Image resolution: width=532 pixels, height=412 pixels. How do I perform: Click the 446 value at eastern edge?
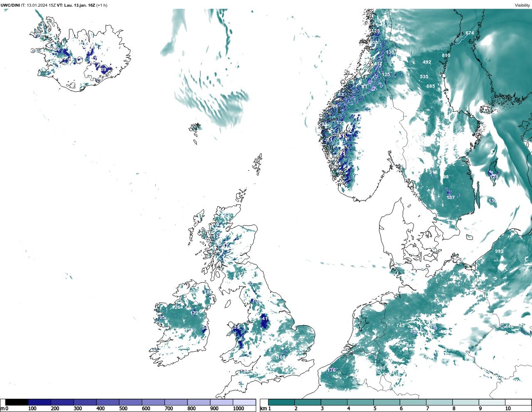(x=510, y=327)
